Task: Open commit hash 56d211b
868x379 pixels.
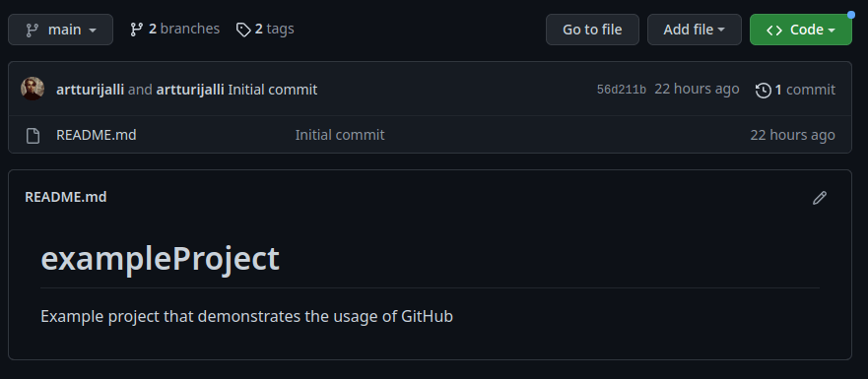Action: pos(622,90)
